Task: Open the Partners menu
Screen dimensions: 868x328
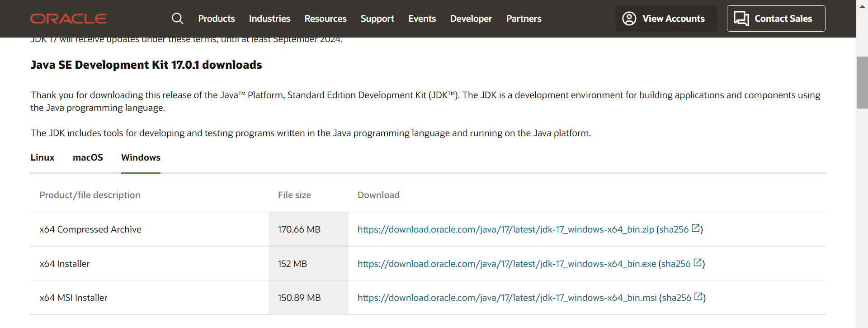Action: coord(524,19)
